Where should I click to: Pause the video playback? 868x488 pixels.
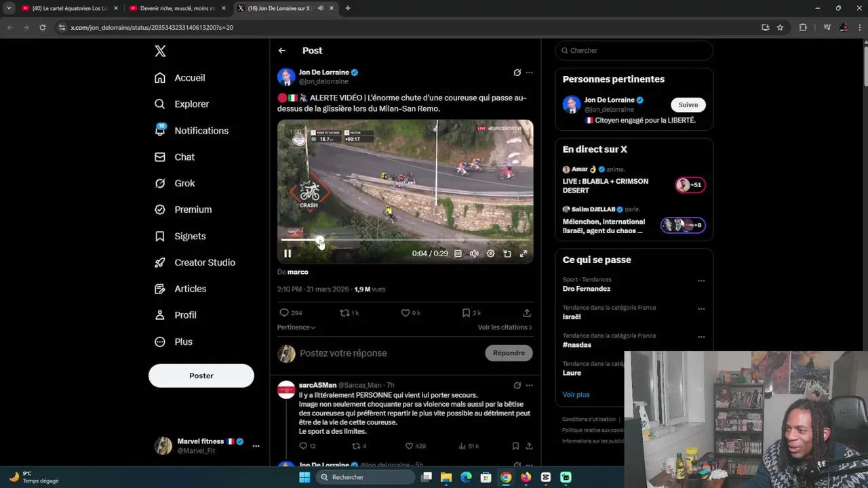288,253
